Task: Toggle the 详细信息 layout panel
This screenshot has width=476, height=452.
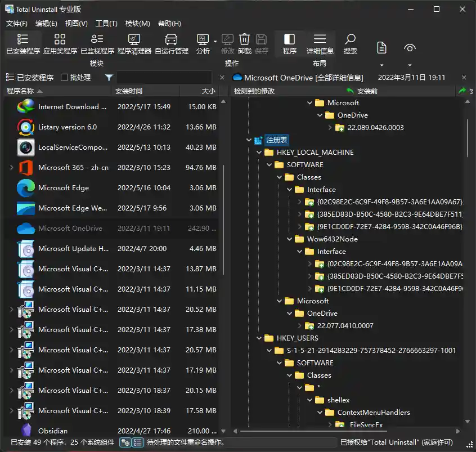Action: 320,43
